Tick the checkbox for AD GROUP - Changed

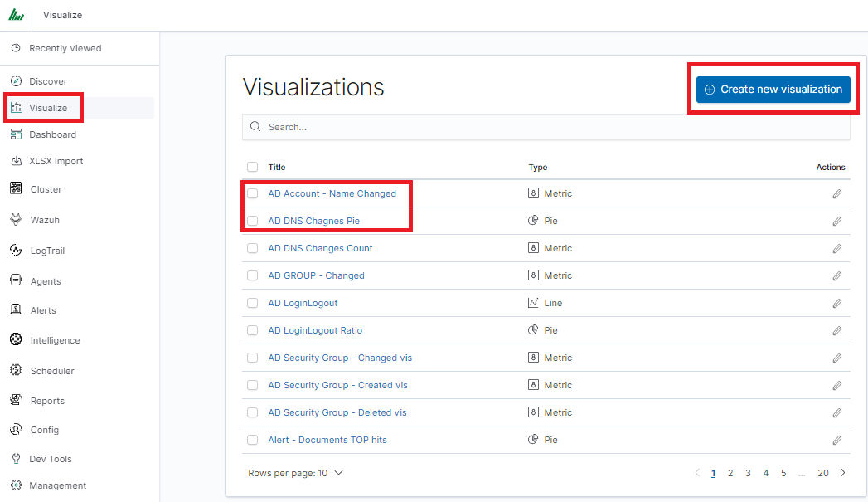(253, 275)
